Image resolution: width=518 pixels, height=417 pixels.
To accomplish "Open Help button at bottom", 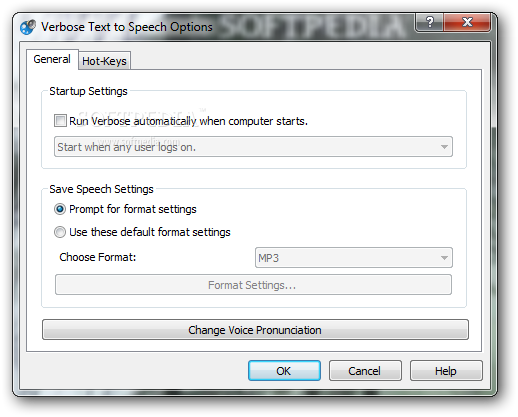I will click(446, 371).
